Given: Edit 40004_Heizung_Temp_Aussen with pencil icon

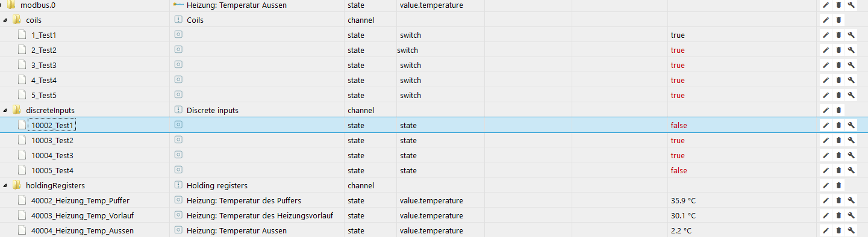Looking at the screenshot, I should 826,230.
